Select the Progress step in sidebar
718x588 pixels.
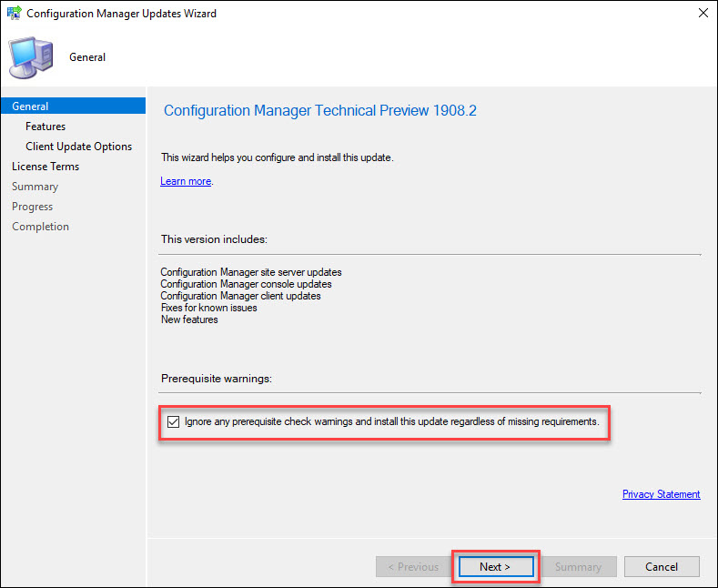[32, 207]
